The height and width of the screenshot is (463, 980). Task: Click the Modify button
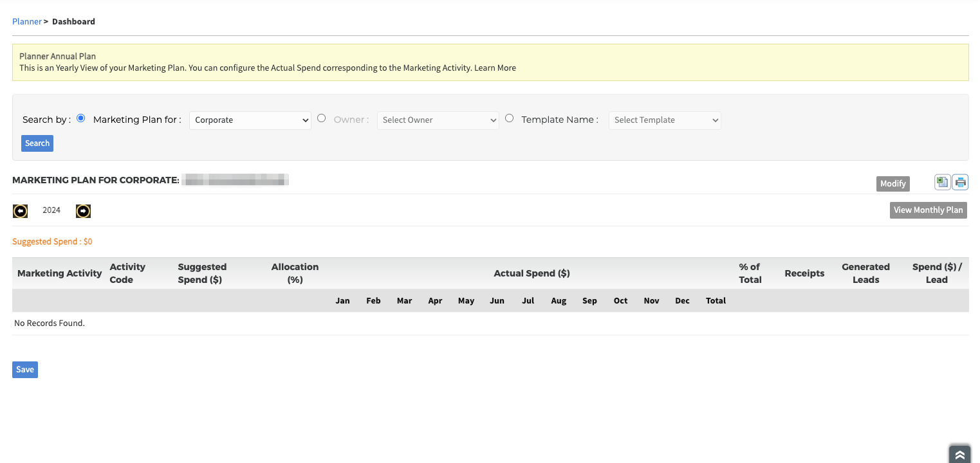coord(893,183)
